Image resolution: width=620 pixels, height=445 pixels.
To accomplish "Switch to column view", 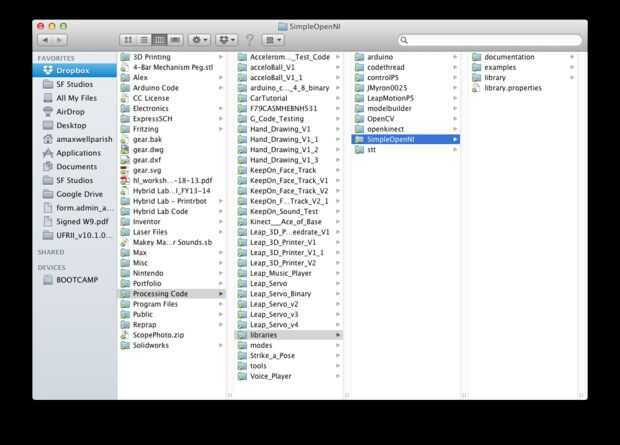I will 159,40.
